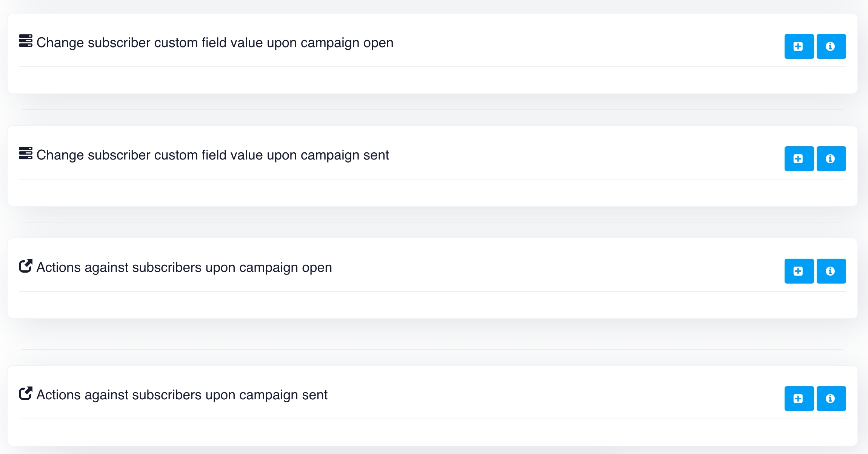Screen dimensions: 868x454
Task: Click heading 'Actions against subscribers upon campaign open'
Action: coord(184,268)
